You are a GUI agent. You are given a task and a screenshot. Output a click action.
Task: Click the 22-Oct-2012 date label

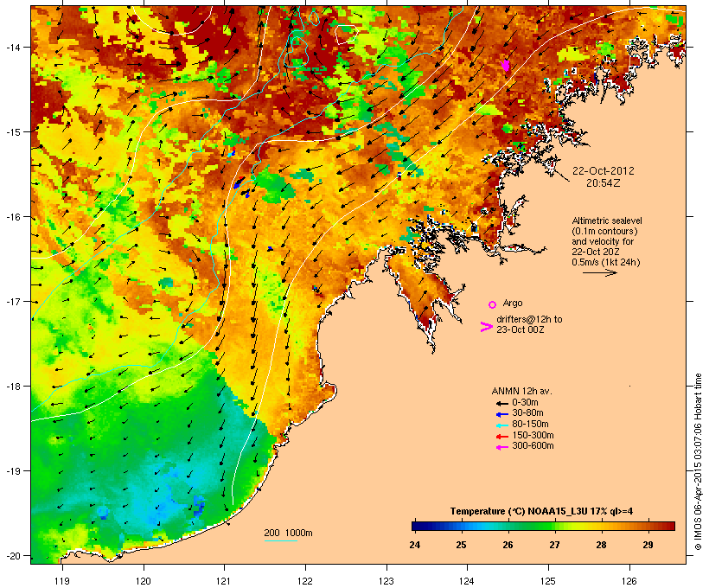point(604,171)
